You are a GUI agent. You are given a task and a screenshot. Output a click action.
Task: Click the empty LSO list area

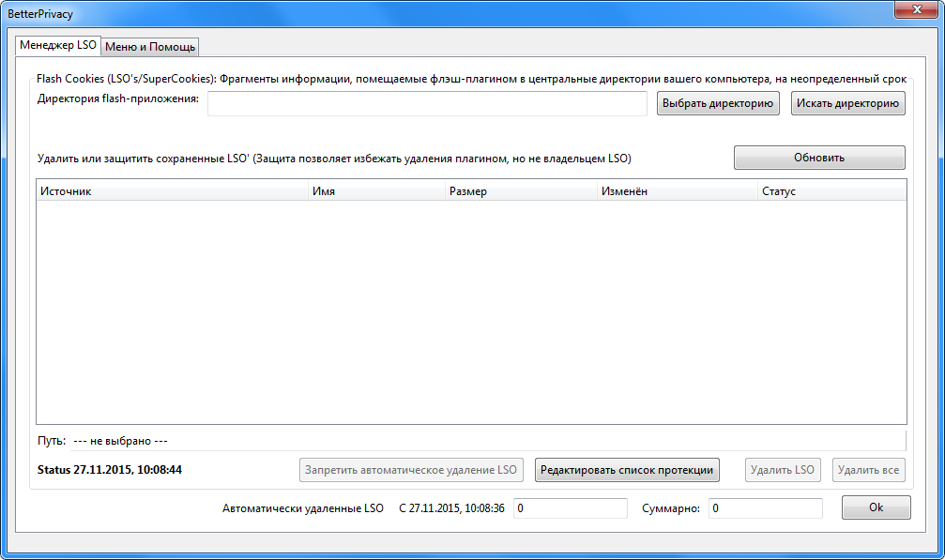click(x=469, y=310)
